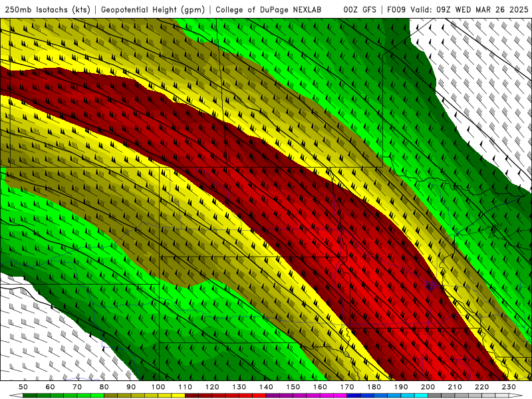532x399 pixels.
Task: Click the 90 value on the color scale
Action: point(131,387)
